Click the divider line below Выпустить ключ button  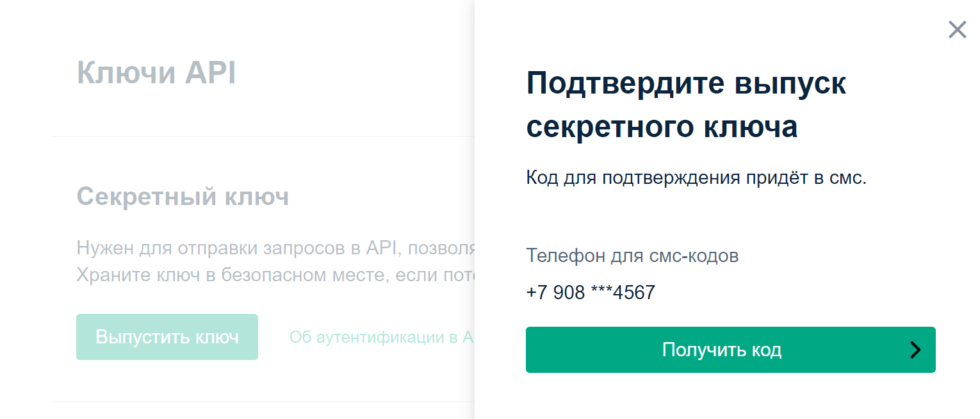click(263, 402)
